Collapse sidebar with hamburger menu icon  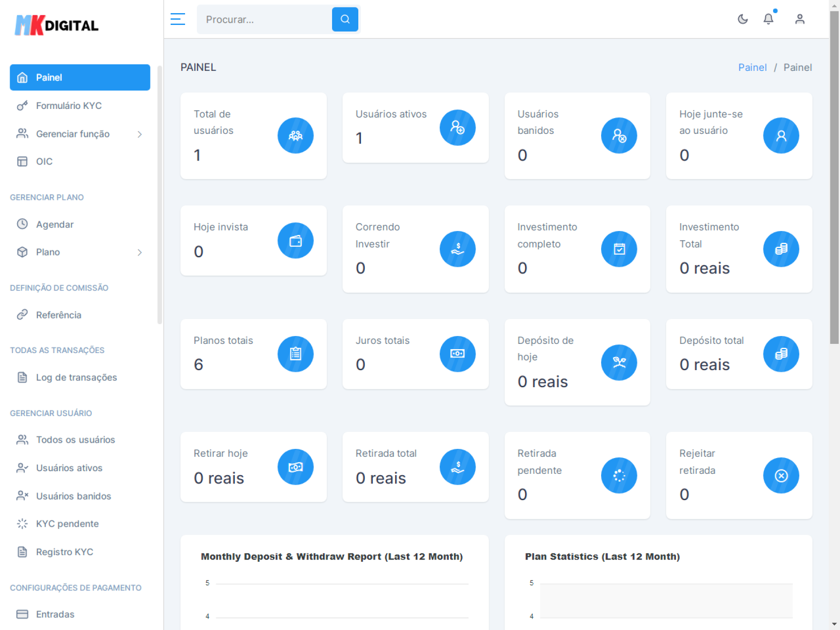point(178,19)
